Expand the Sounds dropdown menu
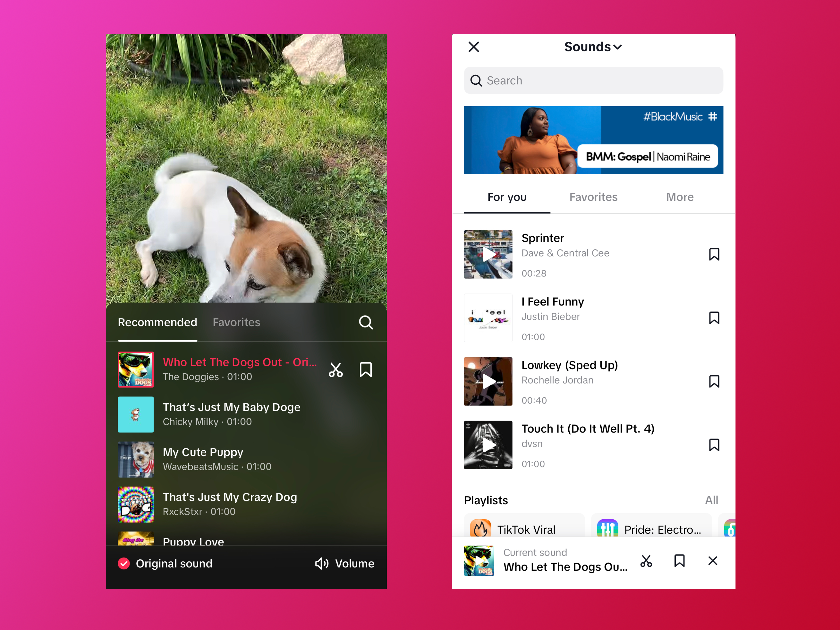Viewport: 840px width, 630px height. coord(593,46)
